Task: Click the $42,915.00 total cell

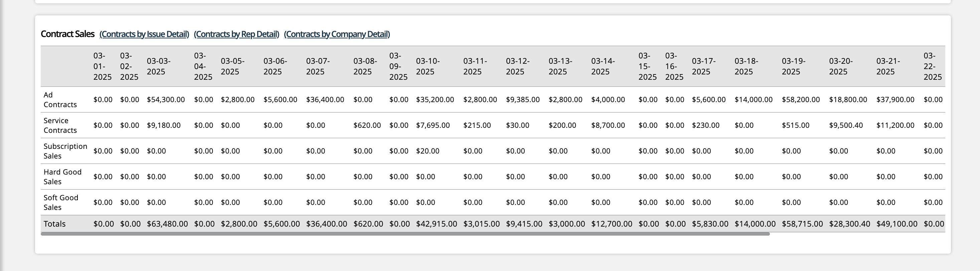Action: (x=436, y=224)
